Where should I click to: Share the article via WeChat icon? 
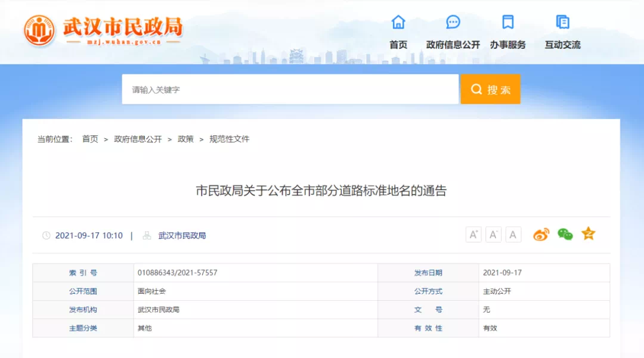[x=565, y=235]
